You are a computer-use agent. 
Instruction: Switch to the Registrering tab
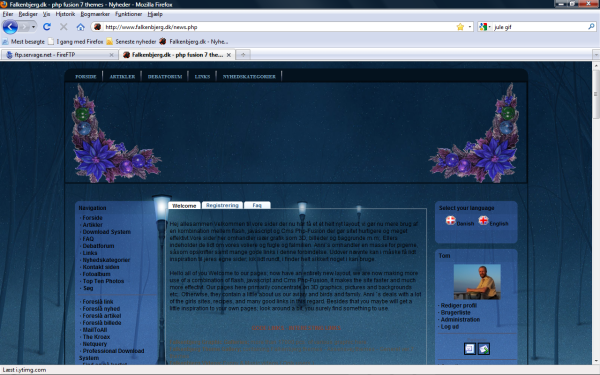pyautogui.click(x=222, y=205)
